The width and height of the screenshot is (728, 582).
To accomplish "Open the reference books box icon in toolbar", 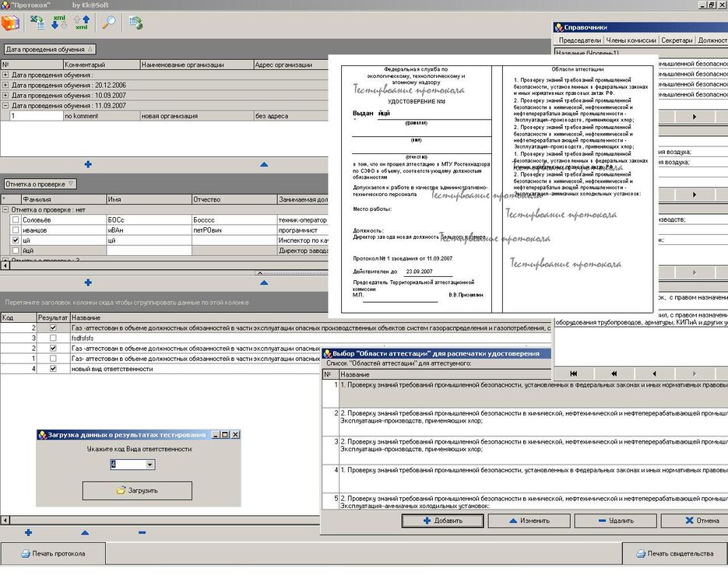I will pyautogui.click(x=10, y=23).
